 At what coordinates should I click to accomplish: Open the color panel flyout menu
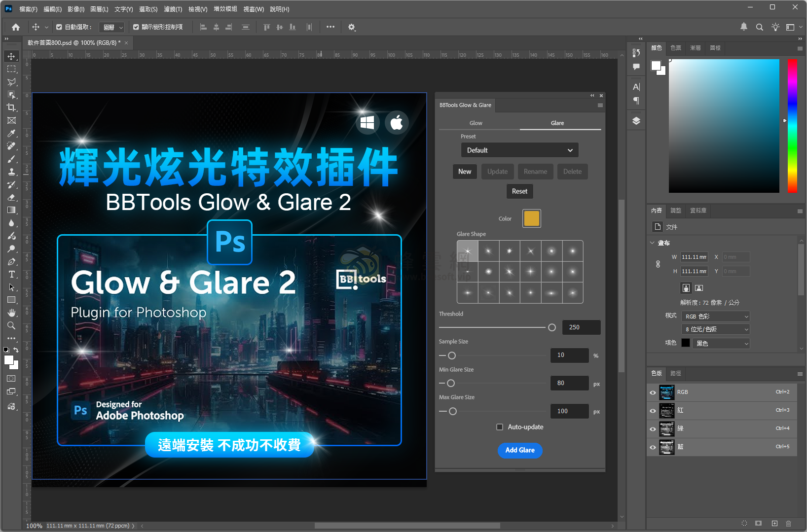800,48
